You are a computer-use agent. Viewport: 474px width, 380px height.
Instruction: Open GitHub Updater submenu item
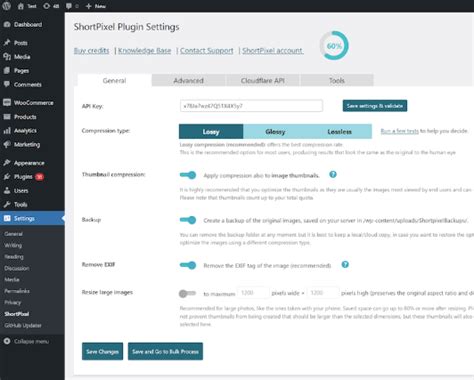pos(23,325)
